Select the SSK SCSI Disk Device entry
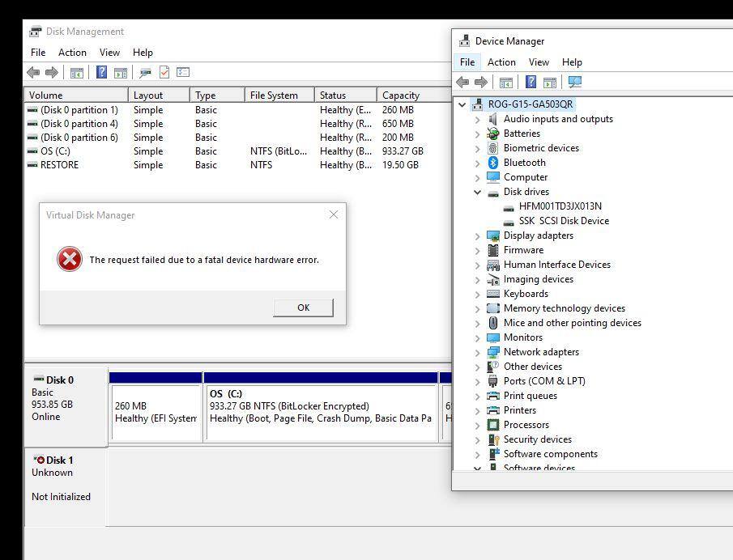 tap(564, 221)
